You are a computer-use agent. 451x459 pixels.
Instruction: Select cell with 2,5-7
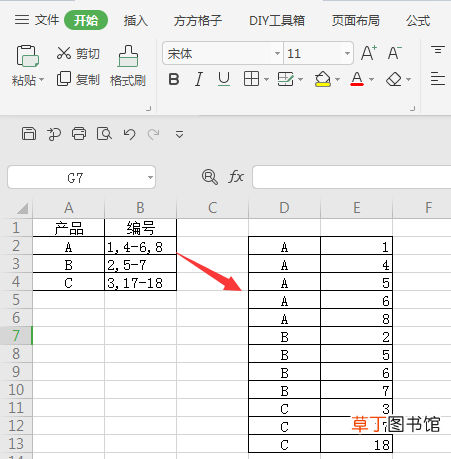point(140,264)
